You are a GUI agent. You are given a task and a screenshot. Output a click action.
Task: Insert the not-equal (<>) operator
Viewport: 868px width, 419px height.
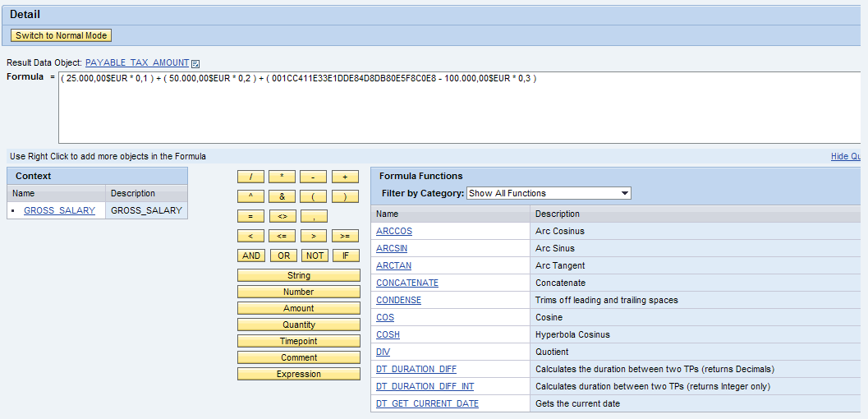[x=282, y=216]
